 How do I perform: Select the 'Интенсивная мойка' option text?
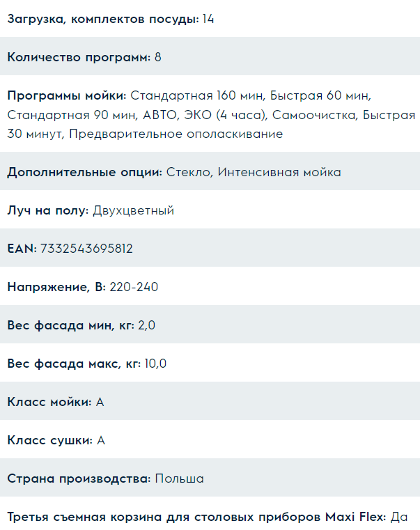pyautogui.click(x=279, y=172)
